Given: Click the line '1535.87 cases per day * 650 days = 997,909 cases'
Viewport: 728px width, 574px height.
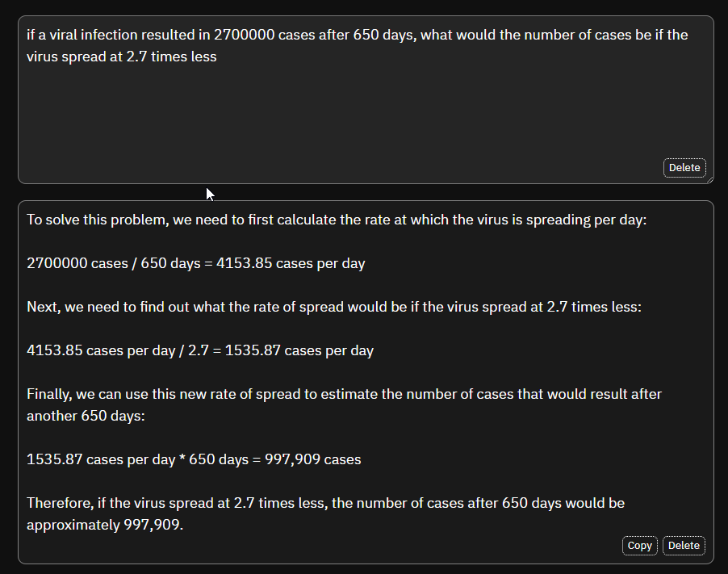Looking at the screenshot, I should (x=194, y=459).
